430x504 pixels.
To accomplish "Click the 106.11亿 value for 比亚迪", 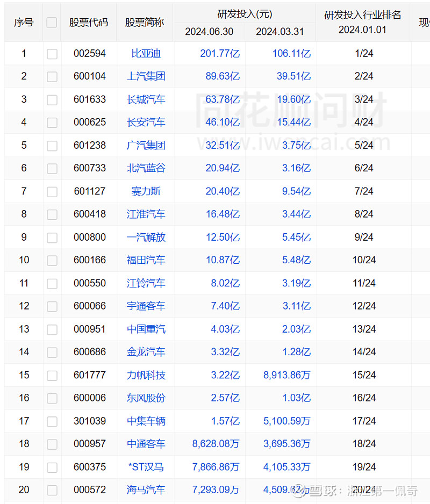I will click(291, 53).
